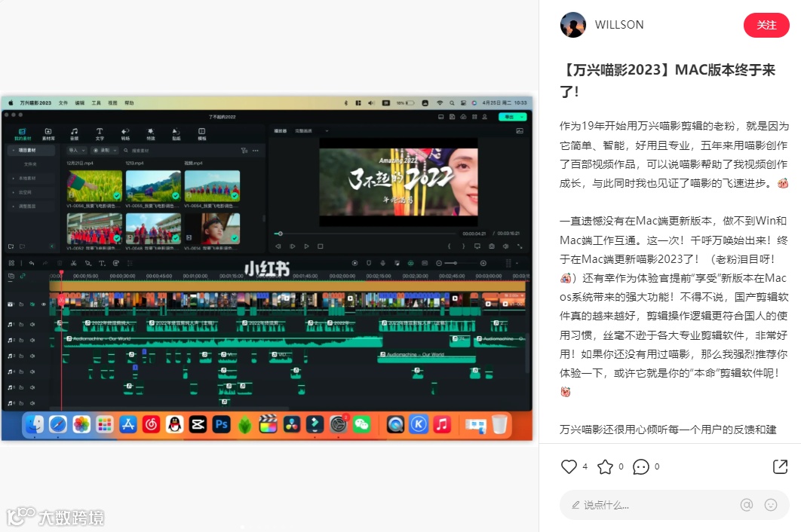Open the 转场 transitions panel
The height and width of the screenshot is (532, 801).
pyautogui.click(x=126, y=134)
